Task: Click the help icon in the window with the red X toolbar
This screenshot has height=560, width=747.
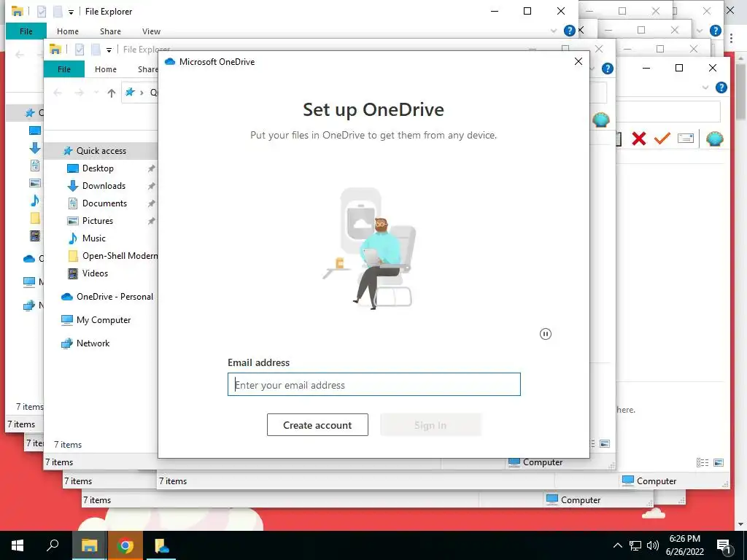Action: pos(721,87)
